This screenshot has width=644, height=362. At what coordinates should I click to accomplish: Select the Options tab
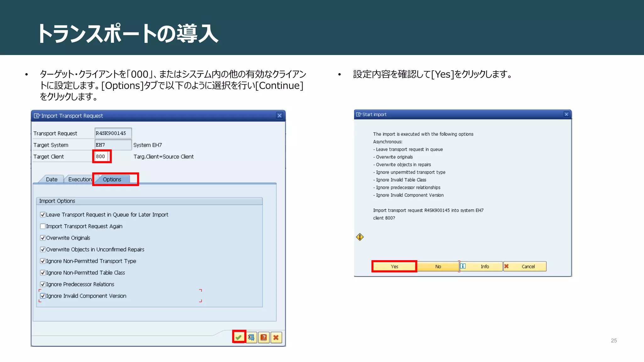click(x=112, y=179)
